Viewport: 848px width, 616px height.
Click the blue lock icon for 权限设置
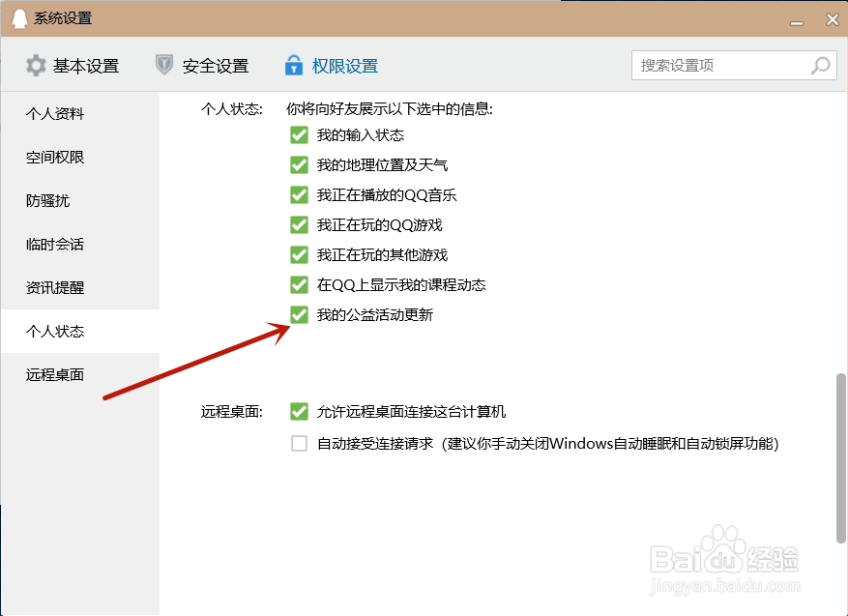click(294, 65)
